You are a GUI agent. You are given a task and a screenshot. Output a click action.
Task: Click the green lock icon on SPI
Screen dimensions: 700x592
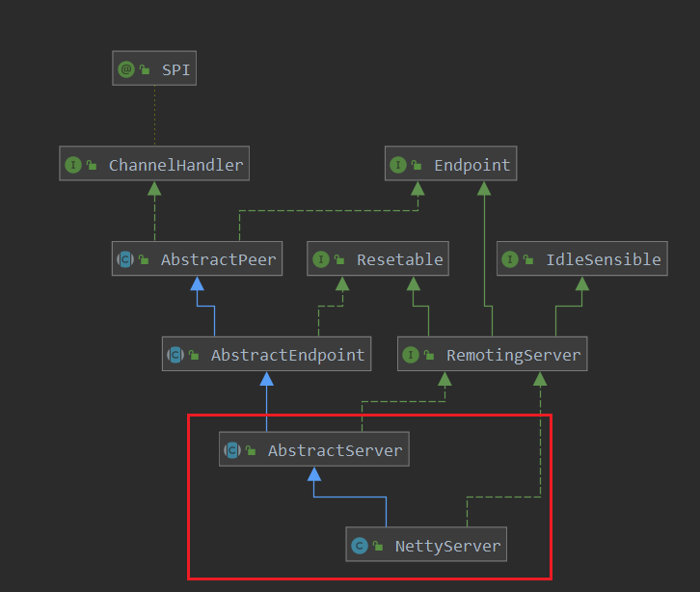(x=145, y=69)
